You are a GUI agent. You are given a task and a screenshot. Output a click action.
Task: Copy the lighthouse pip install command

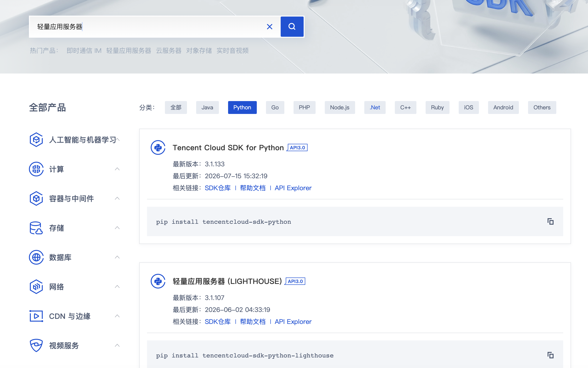pyautogui.click(x=550, y=355)
